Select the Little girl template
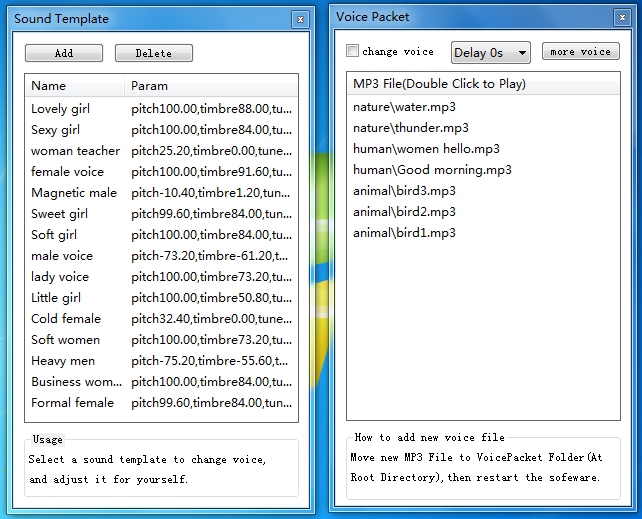 pos(161,298)
